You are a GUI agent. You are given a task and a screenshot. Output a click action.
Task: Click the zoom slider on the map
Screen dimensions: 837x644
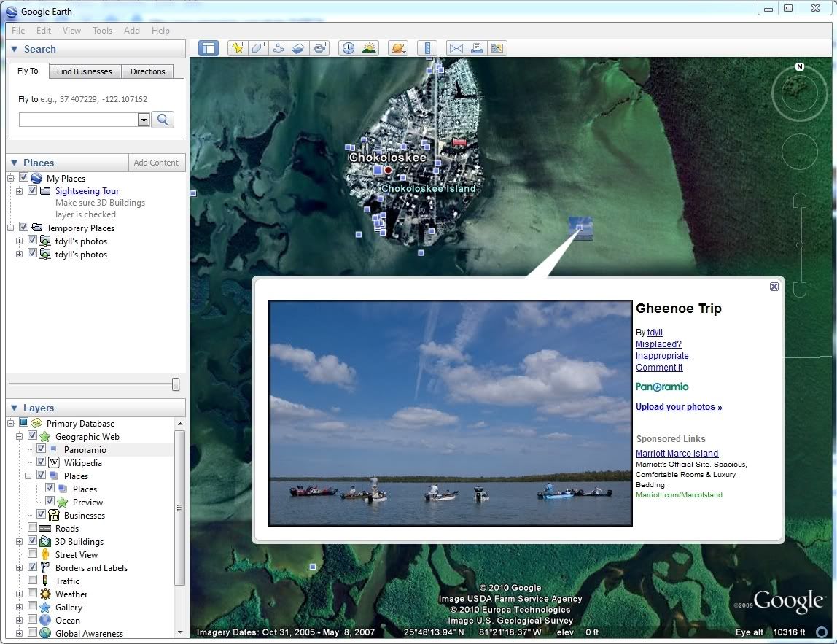click(x=799, y=245)
